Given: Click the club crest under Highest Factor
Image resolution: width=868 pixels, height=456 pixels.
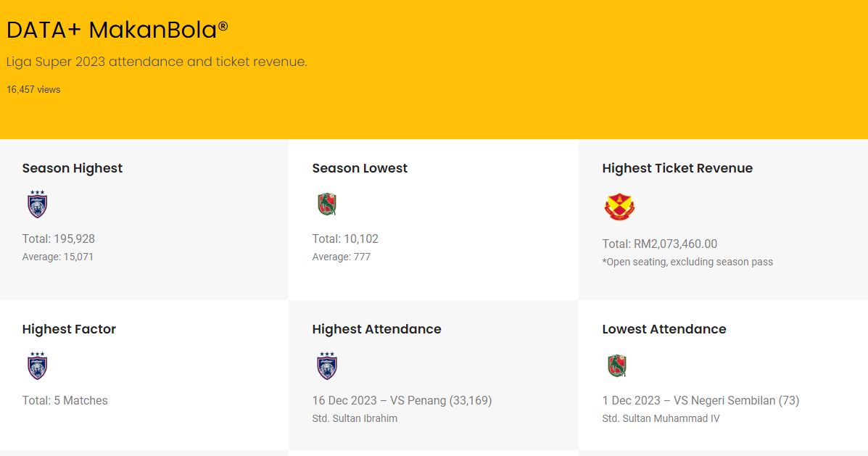Looking at the screenshot, I should coord(37,365).
